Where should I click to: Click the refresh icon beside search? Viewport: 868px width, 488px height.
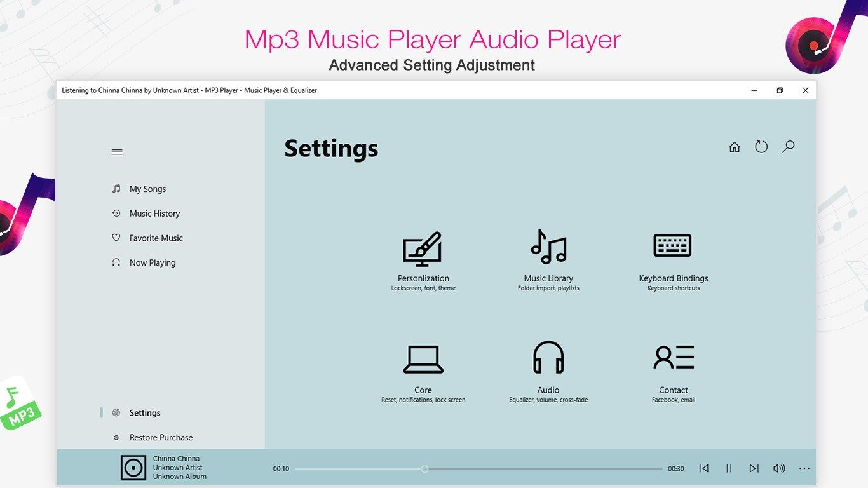tap(761, 147)
